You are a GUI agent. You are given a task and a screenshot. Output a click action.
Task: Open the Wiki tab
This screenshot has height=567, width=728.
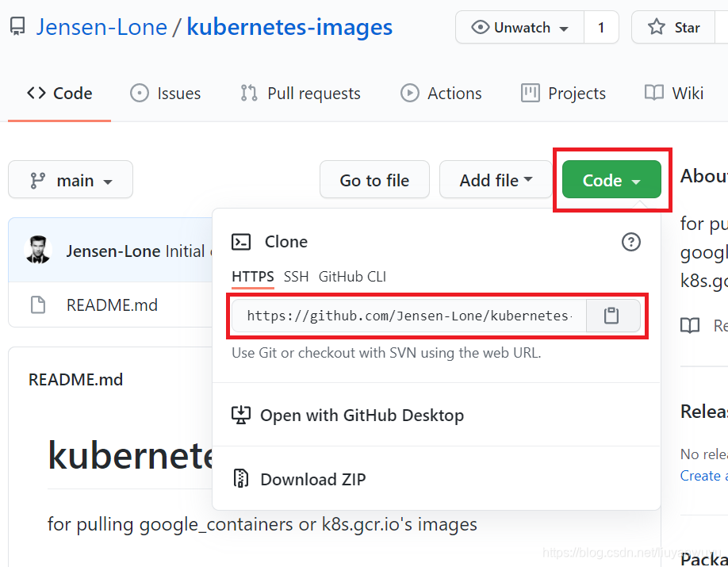(674, 94)
